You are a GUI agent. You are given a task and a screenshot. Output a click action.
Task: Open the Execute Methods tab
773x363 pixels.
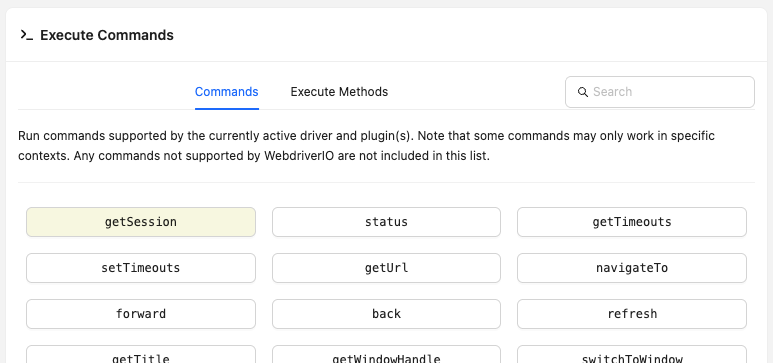(339, 92)
